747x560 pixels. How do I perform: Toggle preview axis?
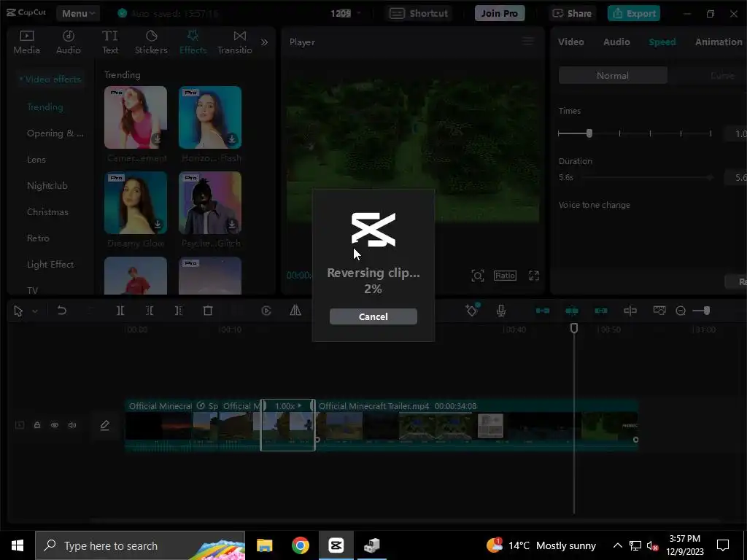click(630, 311)
